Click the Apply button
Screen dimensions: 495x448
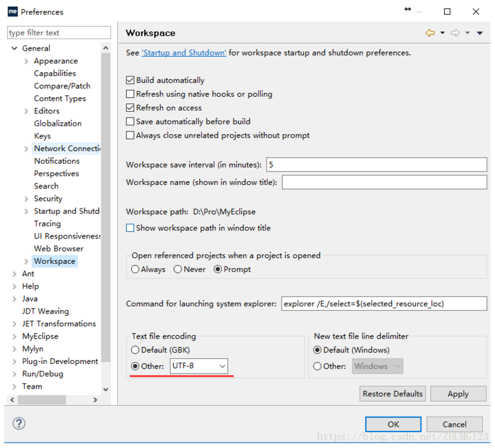coord(458,394)
